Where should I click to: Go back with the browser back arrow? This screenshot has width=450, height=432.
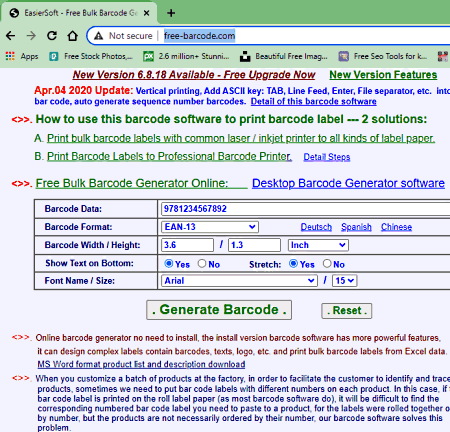(11, 36)
